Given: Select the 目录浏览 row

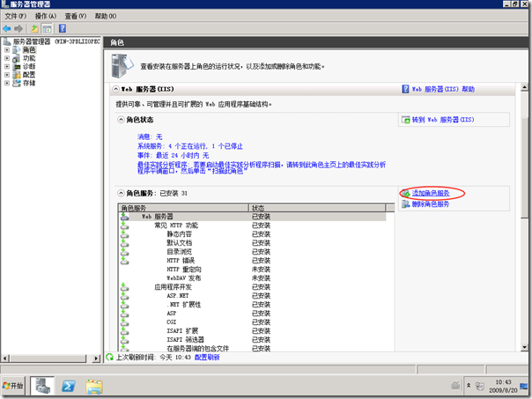Looking at the screenshot, I should (252, 251).
